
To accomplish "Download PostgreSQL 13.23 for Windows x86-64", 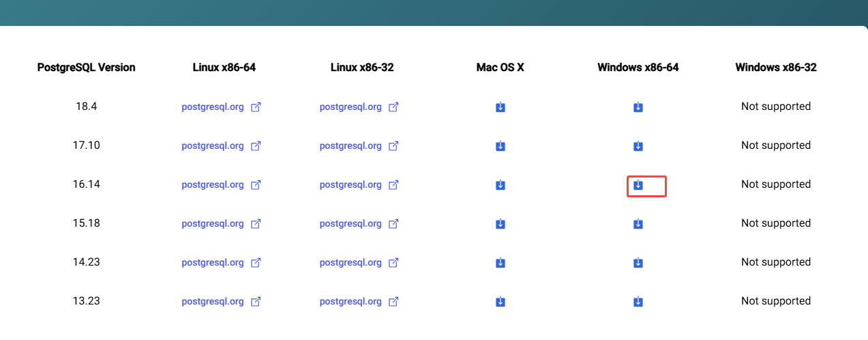I will coord(638,302).
